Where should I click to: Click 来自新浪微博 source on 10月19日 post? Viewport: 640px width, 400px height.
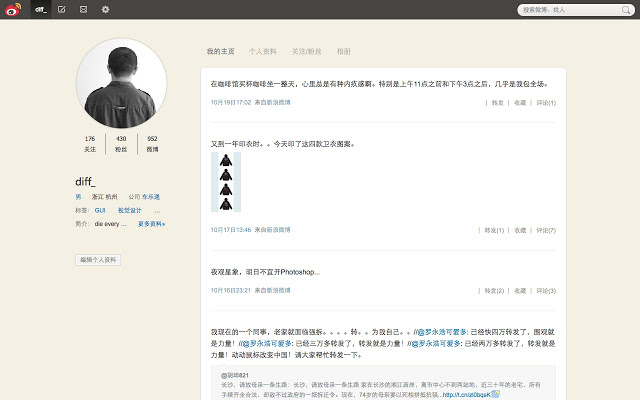[x=273, y=102]
